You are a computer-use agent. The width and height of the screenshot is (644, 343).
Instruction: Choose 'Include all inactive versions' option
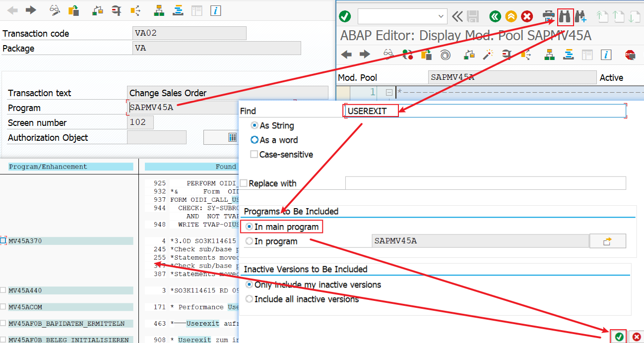click(249, 299)
